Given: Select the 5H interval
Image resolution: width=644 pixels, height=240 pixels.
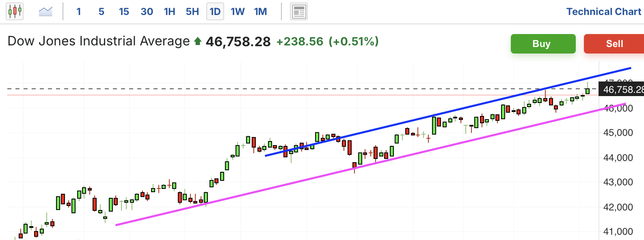Looking at the screenshot, I should coord(192,12).
